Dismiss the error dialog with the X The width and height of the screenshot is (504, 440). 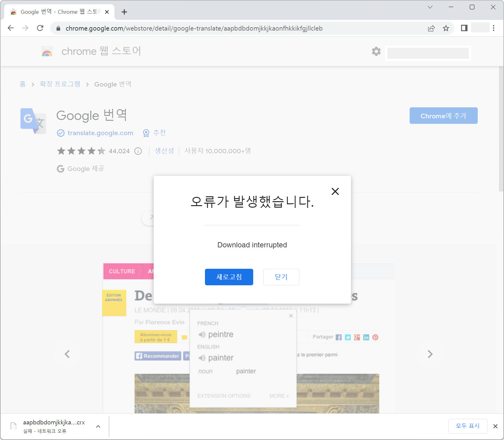[x=335, y=191]
